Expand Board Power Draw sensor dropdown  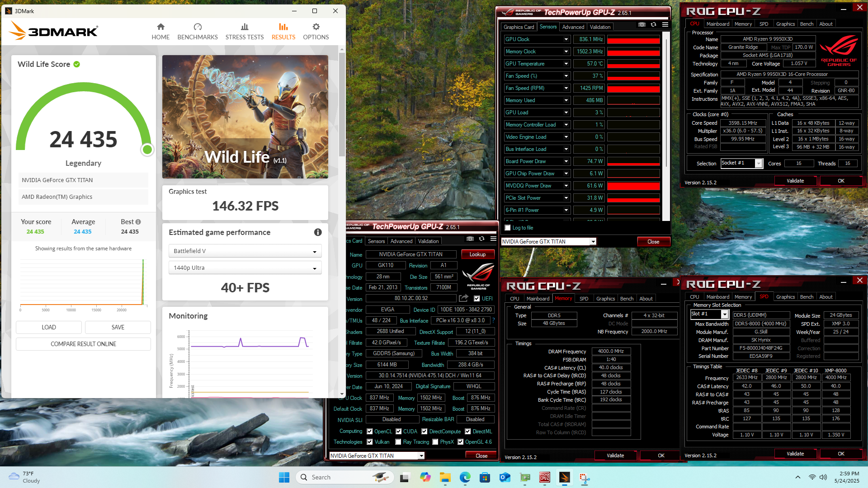(566, 161)
